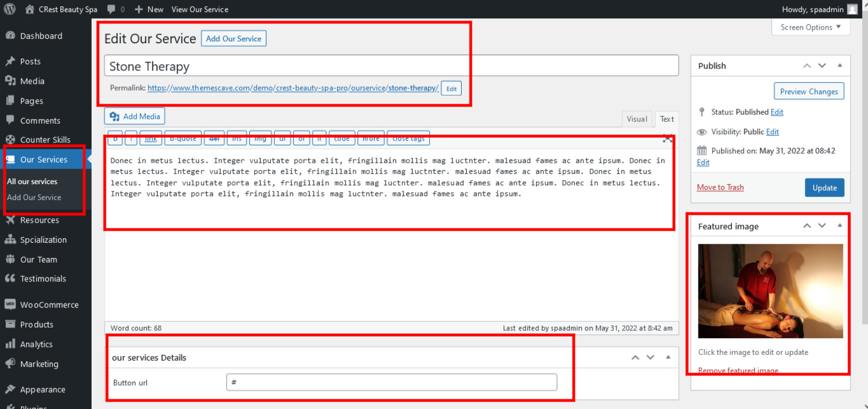Click the 'img' quicktag button
The height and width of the screenshot is (409, 868).
[260, 138]
